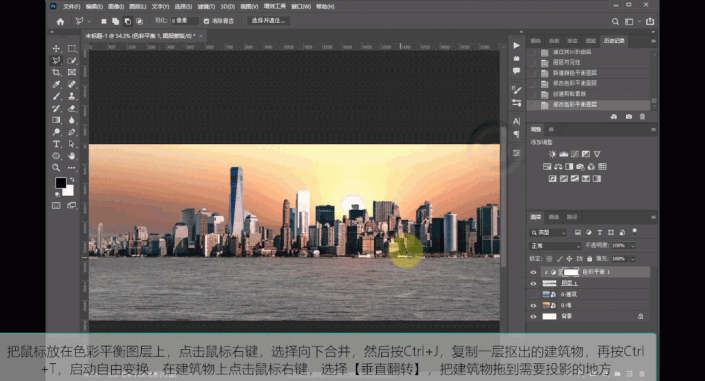Select the Pen tool
Viewport: 705px width, 381px height.
pyautogui.click(x=71, y=132)
